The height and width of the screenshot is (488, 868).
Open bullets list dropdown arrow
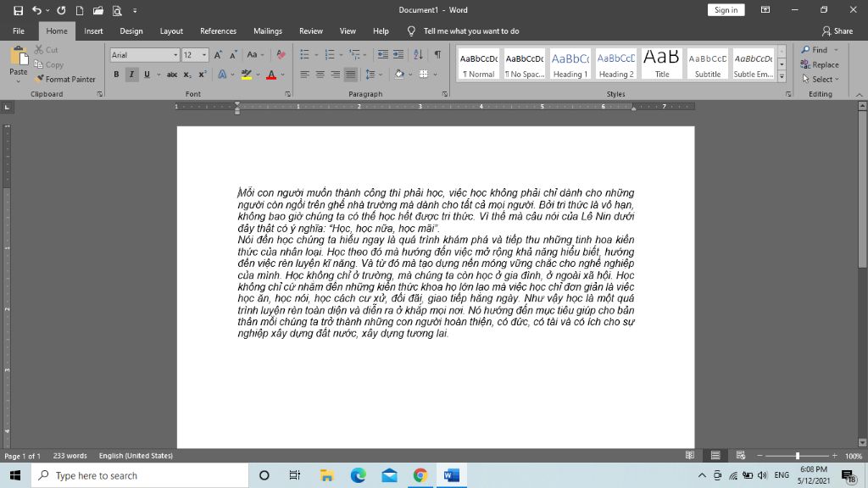point(316,55)
